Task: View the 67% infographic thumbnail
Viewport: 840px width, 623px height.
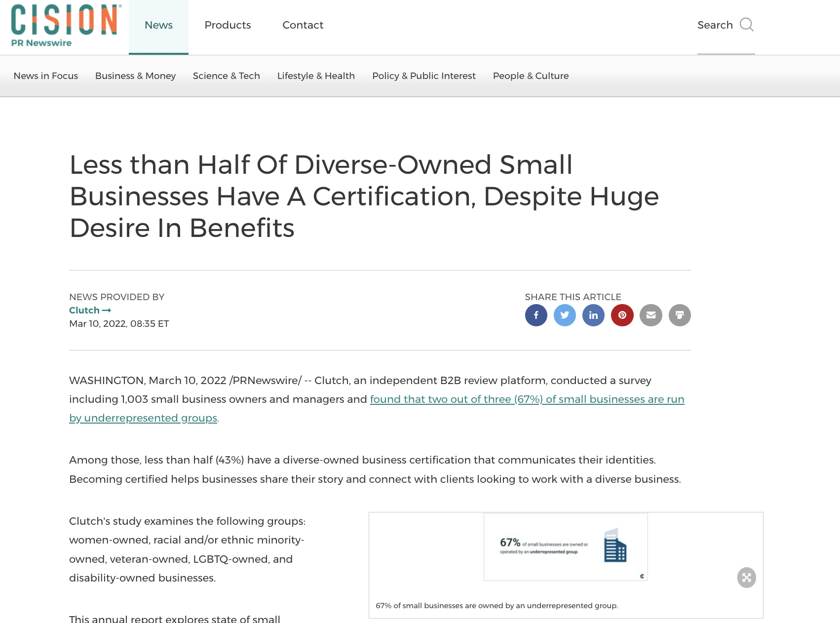Action: (565, 547)
